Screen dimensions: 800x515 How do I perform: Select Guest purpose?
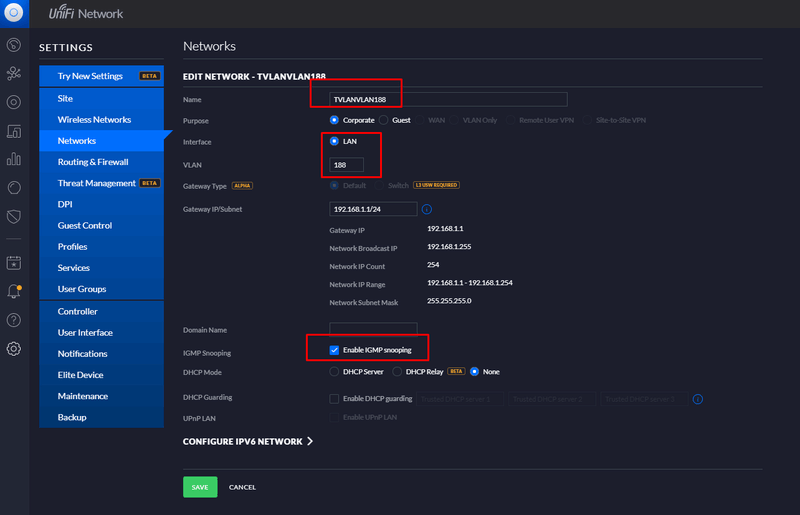pos(384,120)
